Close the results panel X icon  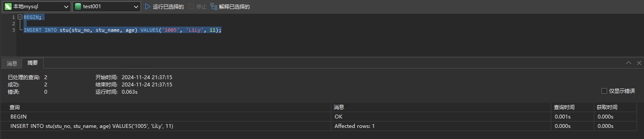pyautogui.click(x=639, y=63)
